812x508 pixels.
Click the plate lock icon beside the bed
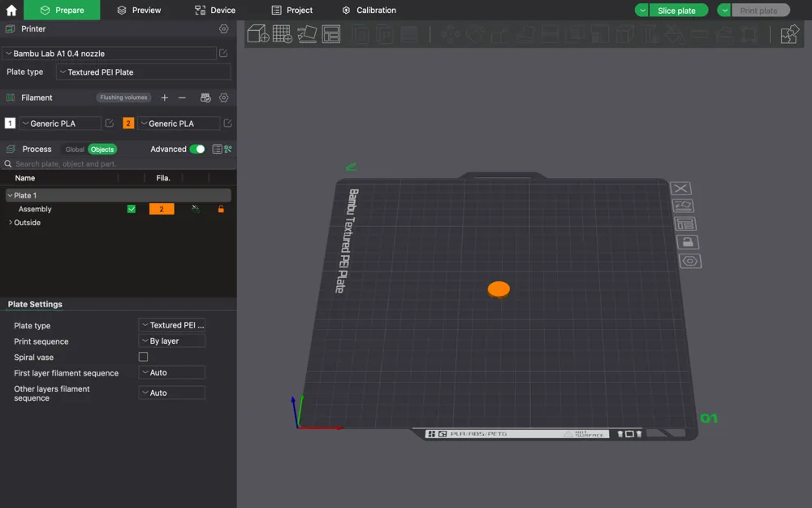pos(686,242)
